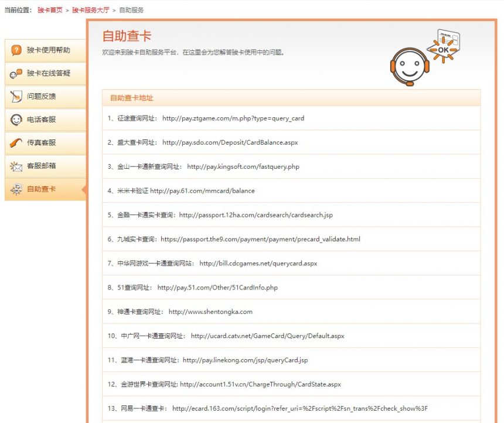
Task: Click the envelope icon beside 客服邮箱
Action: pyautogui.click(x=16, y=166)
